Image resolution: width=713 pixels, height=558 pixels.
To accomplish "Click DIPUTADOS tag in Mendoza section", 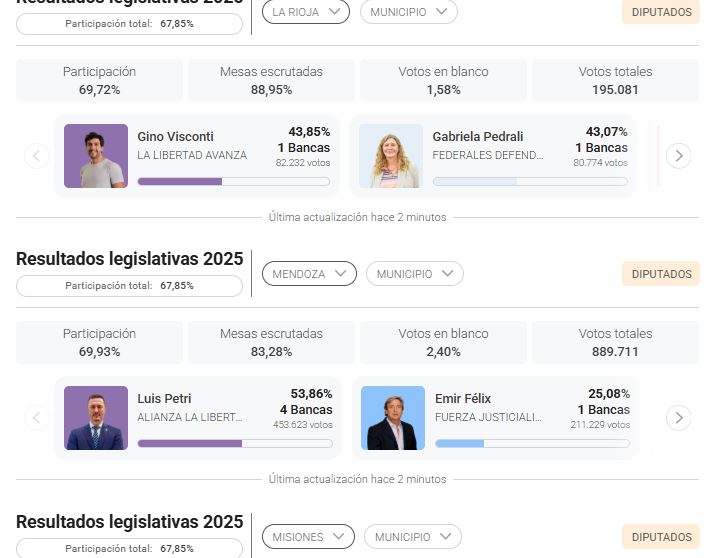I will tap(661, 274).
